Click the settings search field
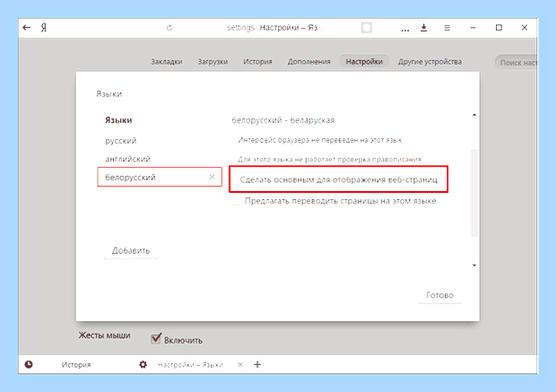 pos(517,63)
